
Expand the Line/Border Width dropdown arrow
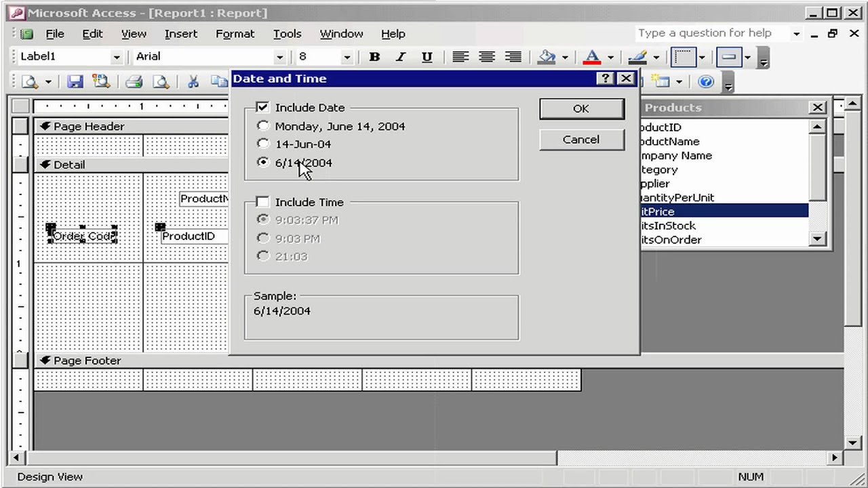point(702,58)
